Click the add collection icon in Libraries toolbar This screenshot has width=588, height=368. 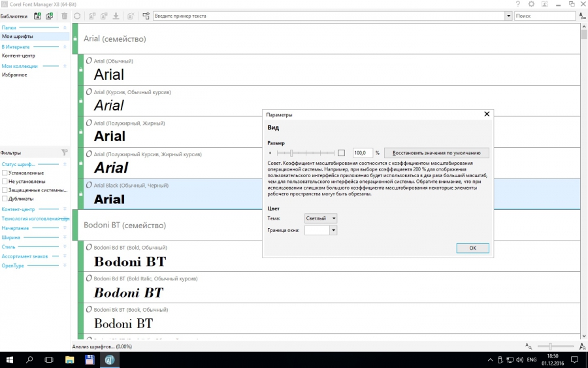(50, 16)
